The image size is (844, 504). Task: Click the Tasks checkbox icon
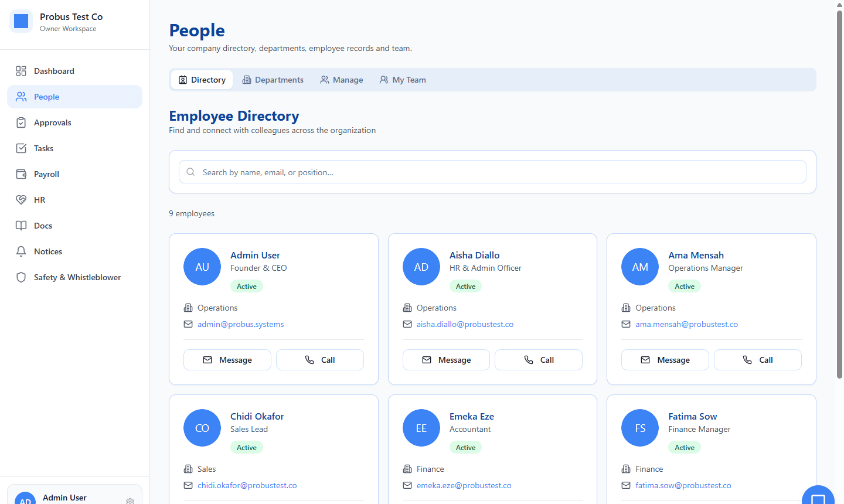coord(21,148)
